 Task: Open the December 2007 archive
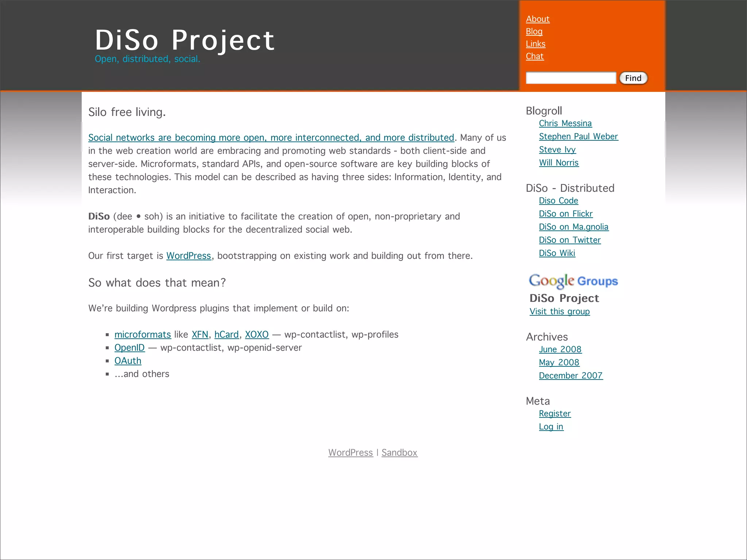(570, 376)
